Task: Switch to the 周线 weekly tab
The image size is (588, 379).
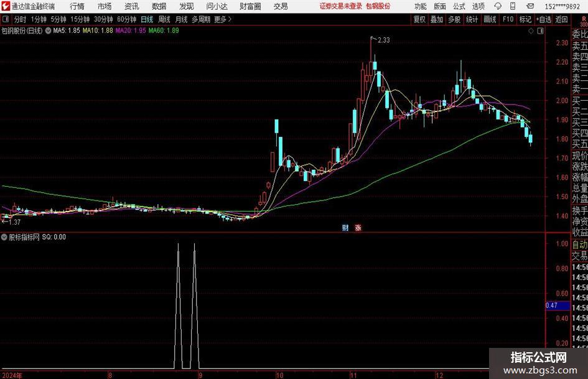Action: (x=164, y=19)
